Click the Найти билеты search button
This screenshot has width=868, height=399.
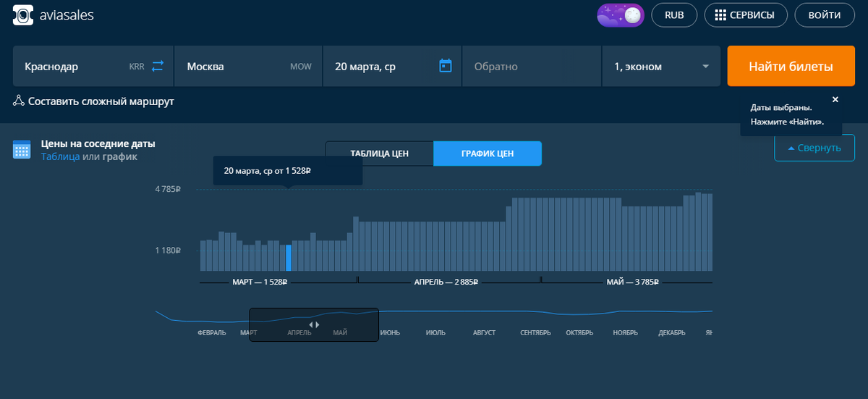point(791,67)
